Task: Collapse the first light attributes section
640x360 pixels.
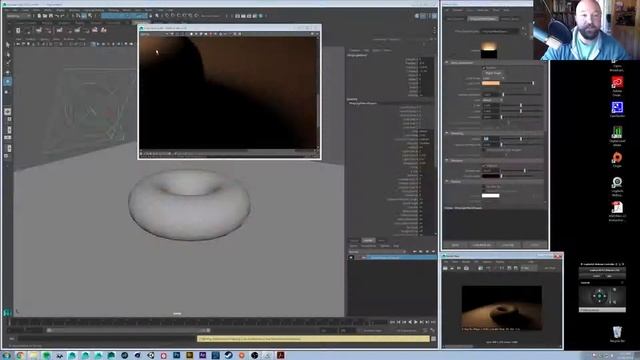Action: coord(447,63)
